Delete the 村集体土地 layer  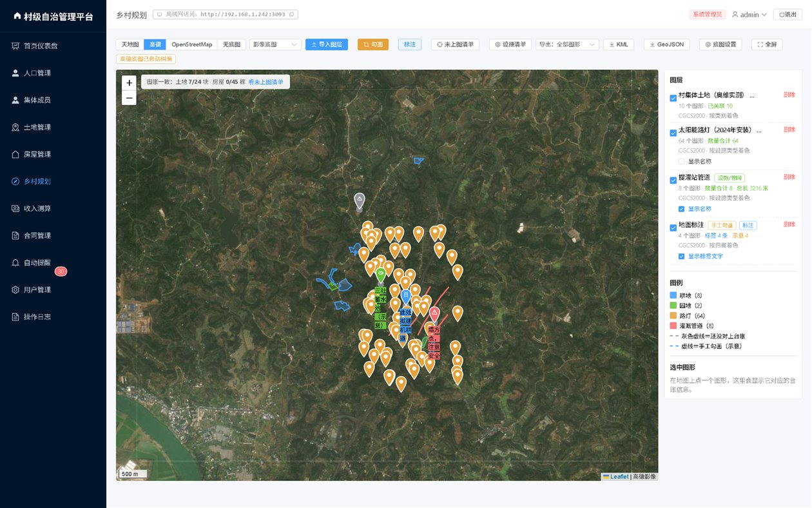coord(789,95)
